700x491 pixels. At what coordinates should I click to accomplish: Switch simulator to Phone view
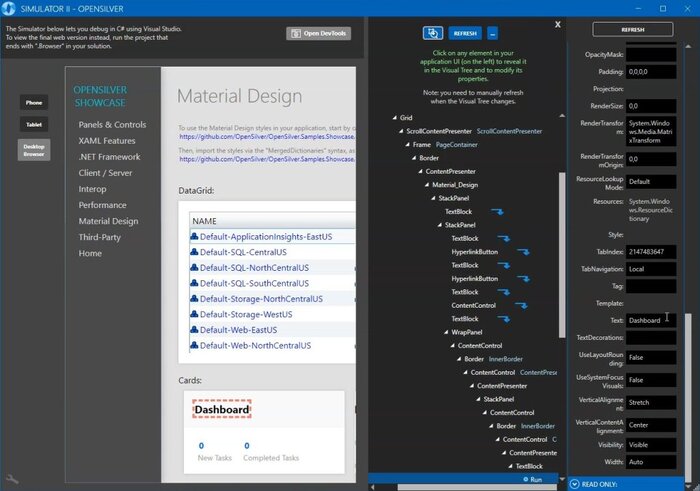tap(34, 103)
